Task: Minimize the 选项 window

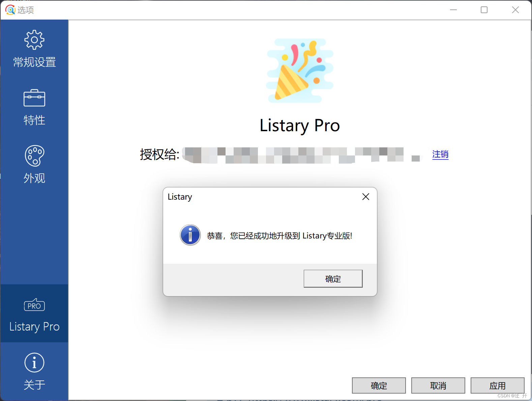Action: click(x=453, y=10)
